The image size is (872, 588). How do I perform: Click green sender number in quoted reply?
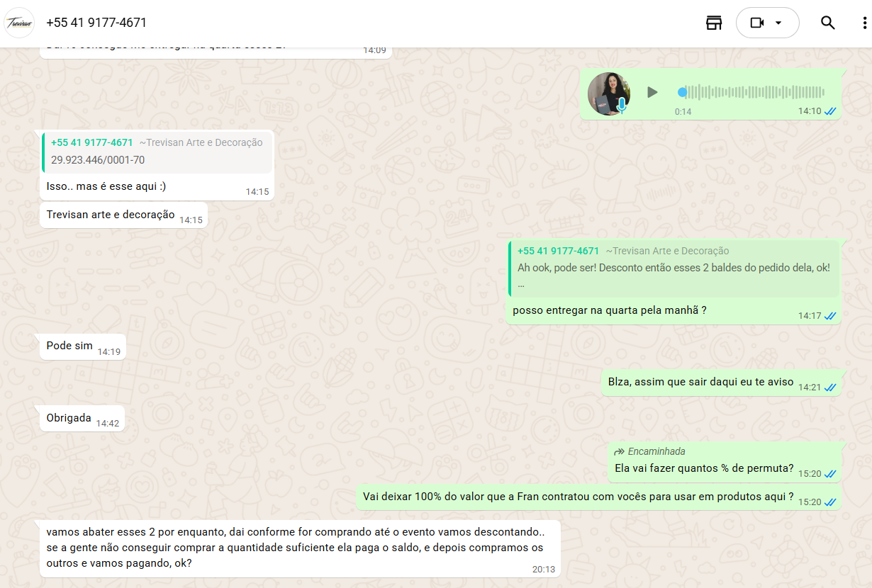[x=558, y=251]
